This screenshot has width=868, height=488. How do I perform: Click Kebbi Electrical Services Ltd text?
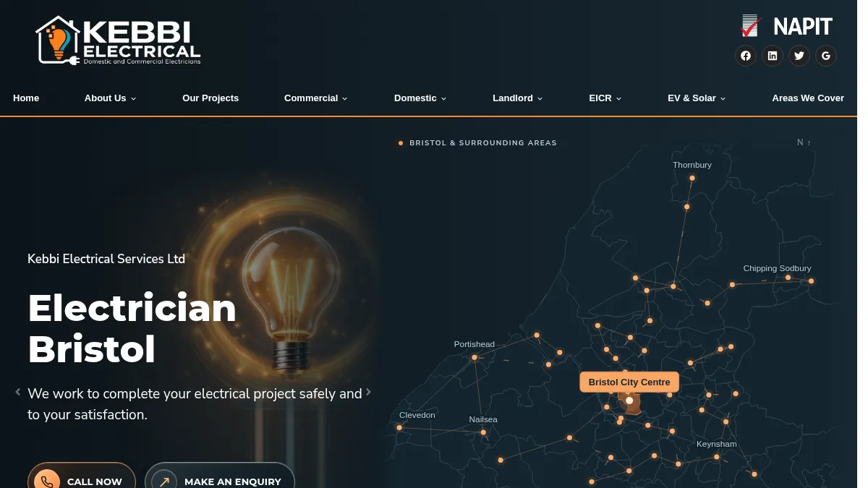click(x=106, y=259)
